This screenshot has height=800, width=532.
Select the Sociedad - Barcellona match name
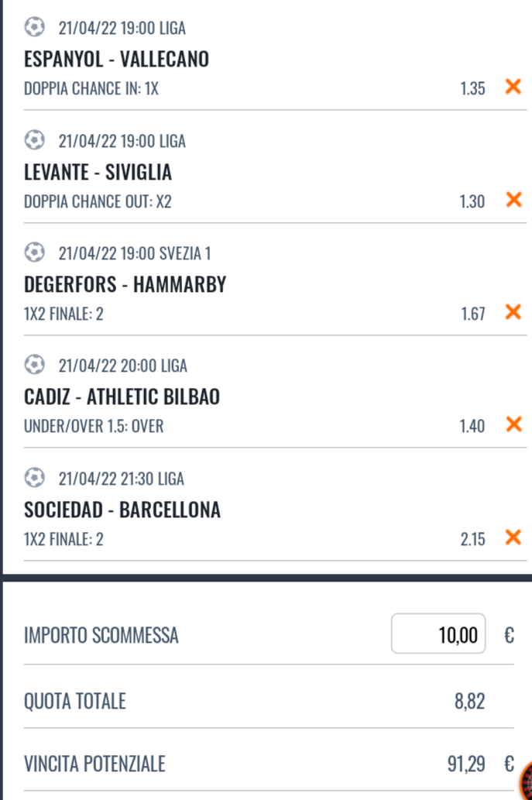(x=122, y=510)
